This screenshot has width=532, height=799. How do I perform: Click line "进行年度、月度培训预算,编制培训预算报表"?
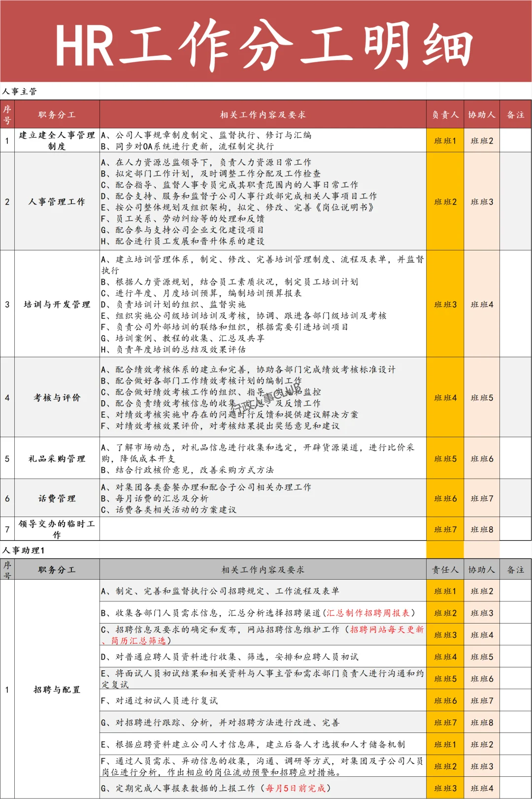point(201,293)
